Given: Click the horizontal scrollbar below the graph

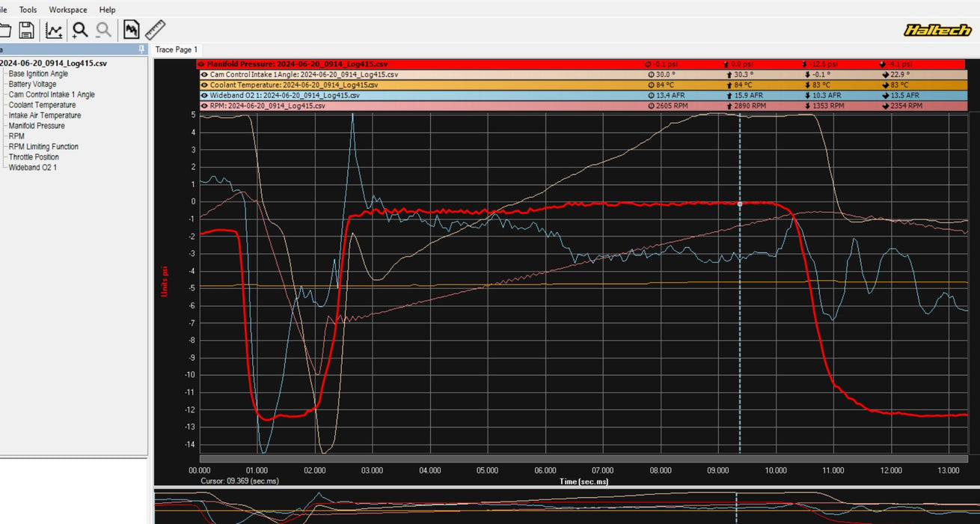Looking at the screenshot, I should coord(584,458).
